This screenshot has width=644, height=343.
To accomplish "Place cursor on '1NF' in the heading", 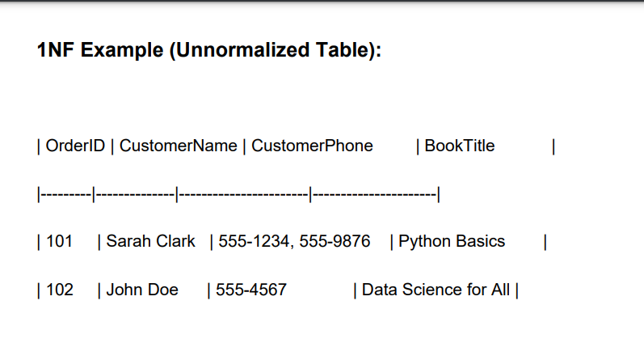I will click(56, 50).
